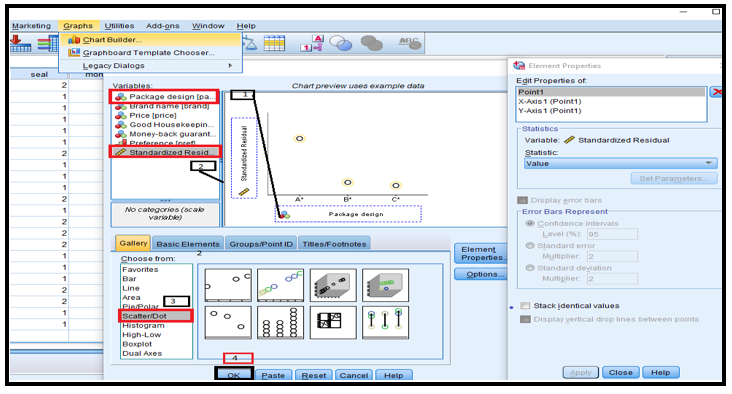
Task: Choose the grouped scatter plot gallery icon
Action: (281, 285)
